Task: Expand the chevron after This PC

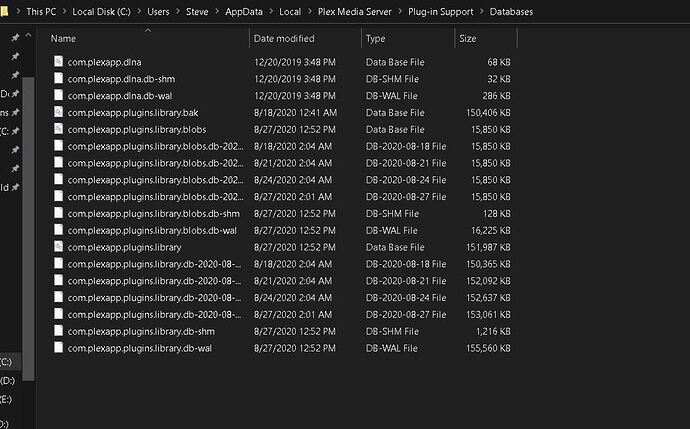Action: click(64, 12)
